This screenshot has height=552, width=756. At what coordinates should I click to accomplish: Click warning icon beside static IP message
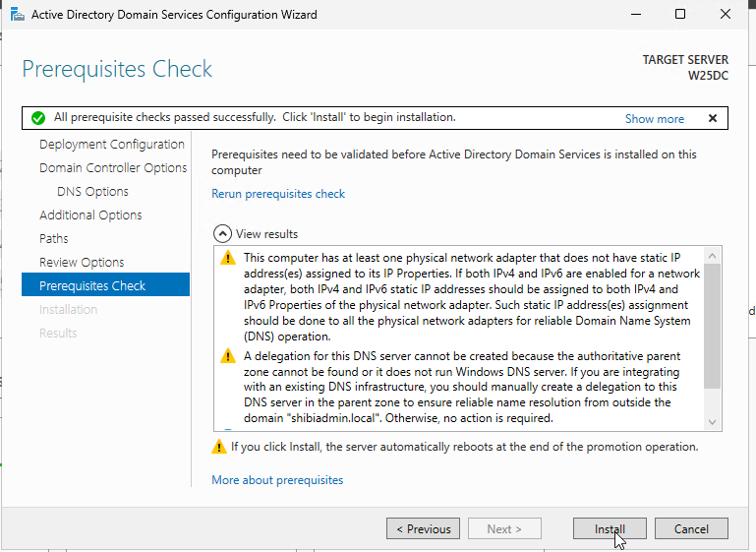point(227,258)
